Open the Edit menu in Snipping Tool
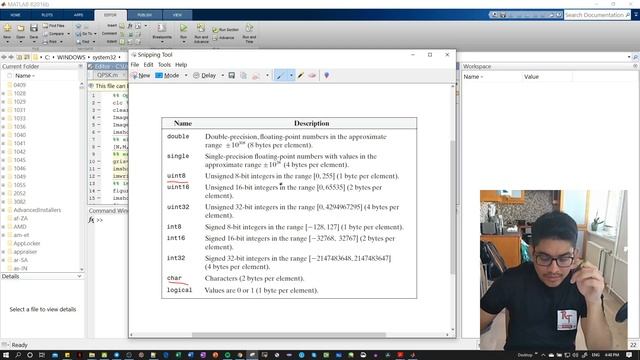Image resolution: width=640 pixels, height=360 pixels. 149,65
